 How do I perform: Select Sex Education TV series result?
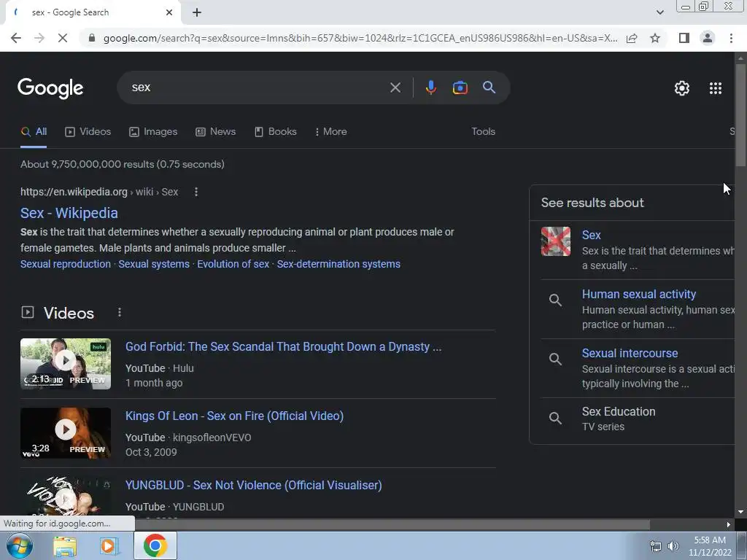coord(619,412)
